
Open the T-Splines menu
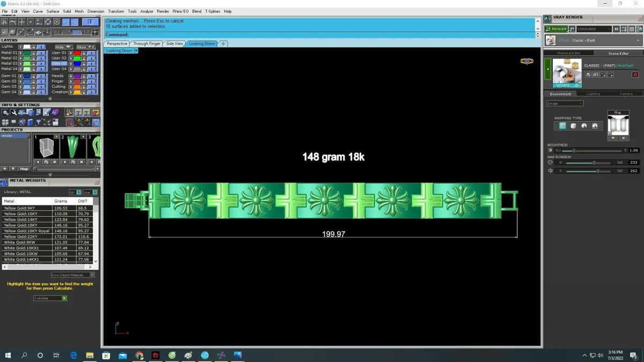click(211, 11)
